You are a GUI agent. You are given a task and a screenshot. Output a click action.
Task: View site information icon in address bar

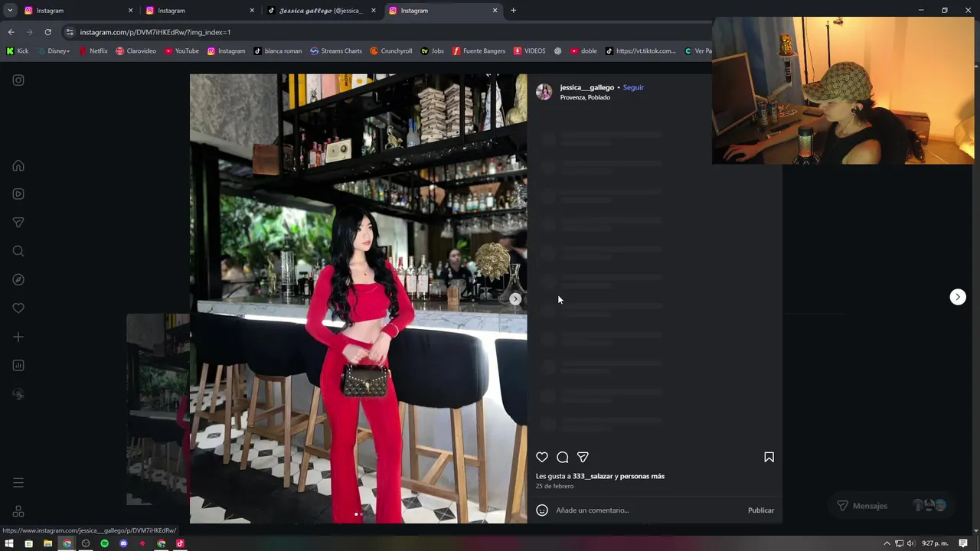(70, 32)
